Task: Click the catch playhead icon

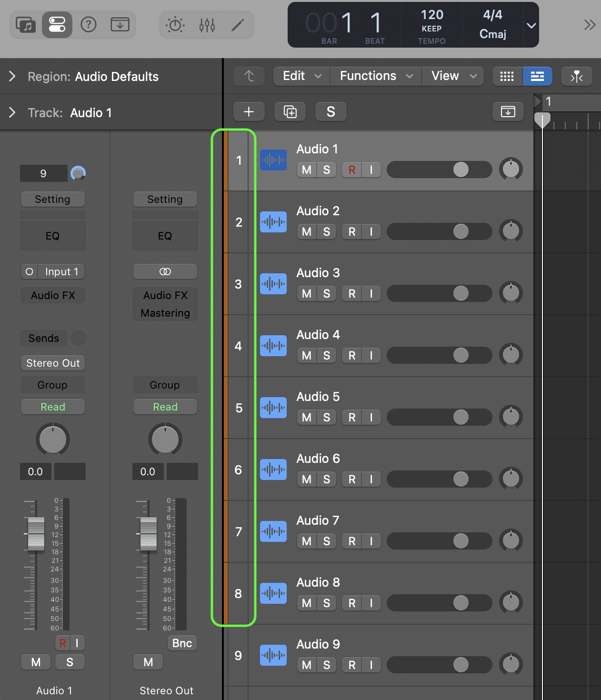Action: point(577,76)
